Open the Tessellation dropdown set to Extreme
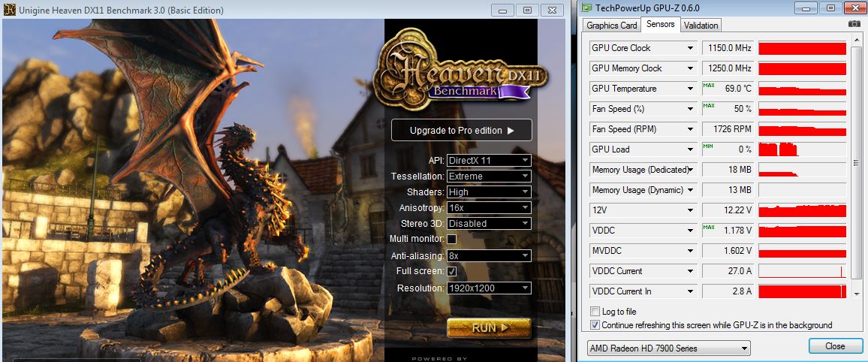This screenshot has width=868, height=362. 489,176
